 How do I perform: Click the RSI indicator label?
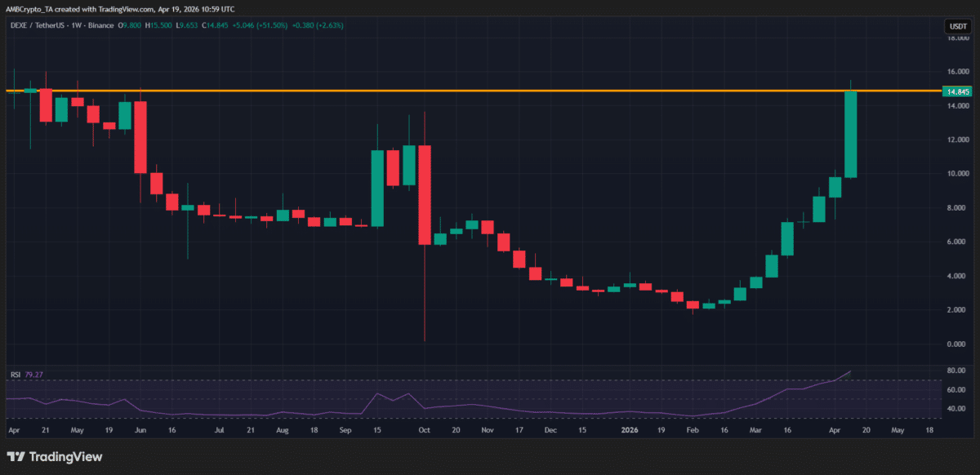coord(16,374)
